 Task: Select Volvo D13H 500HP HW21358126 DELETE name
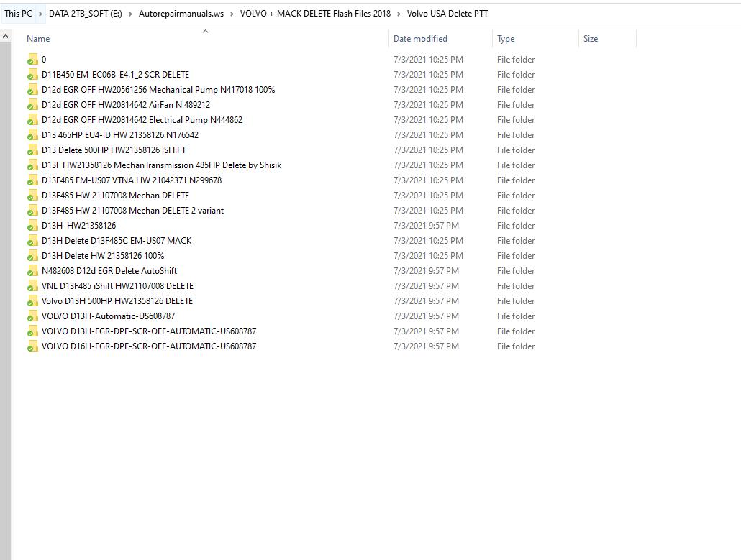point(117,301)
